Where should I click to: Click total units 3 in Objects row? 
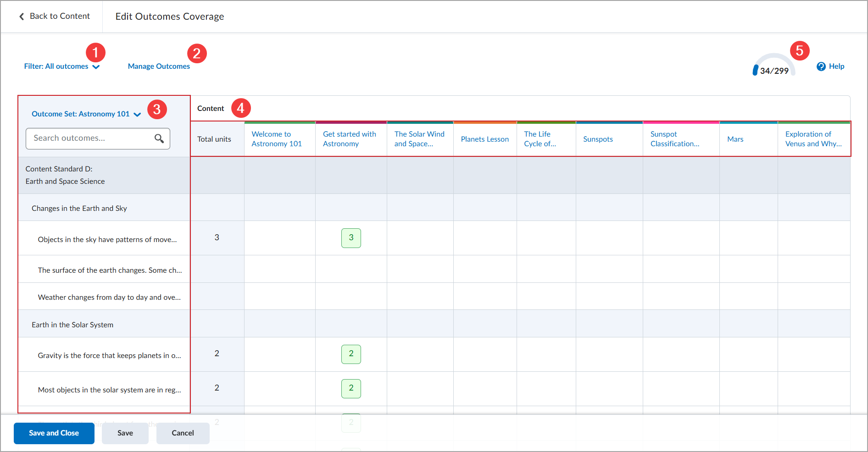click(217, 237)
